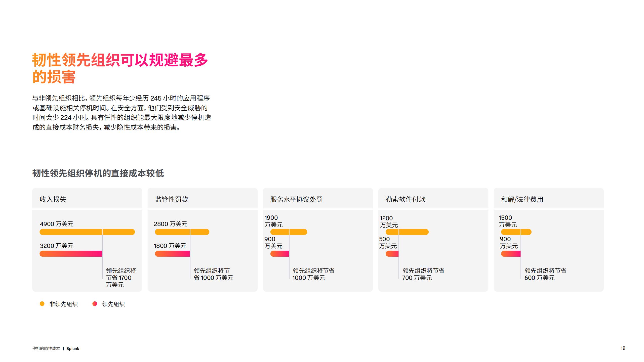The image size is (644, 362).
Task: Click the pink 500 万美元 bar
Action: pyautogui.click(x=392, y=254)
